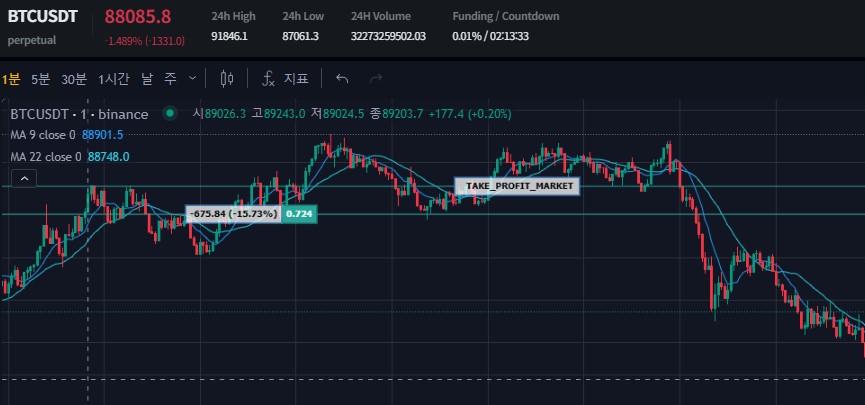Click the green market status dot

tap(170, 114)
